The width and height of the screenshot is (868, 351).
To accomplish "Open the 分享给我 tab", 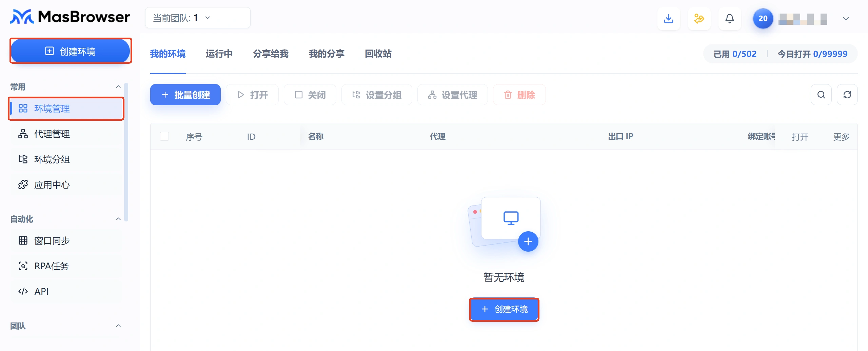I will pyautogui.click(x=271, y=54).
